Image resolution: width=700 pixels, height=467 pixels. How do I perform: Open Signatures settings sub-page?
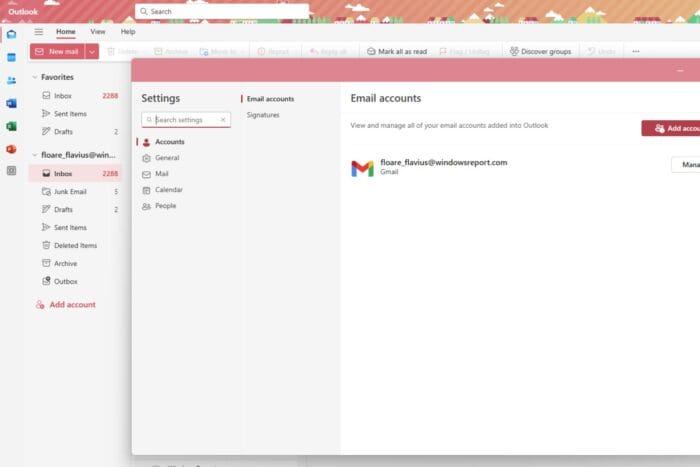263,115
